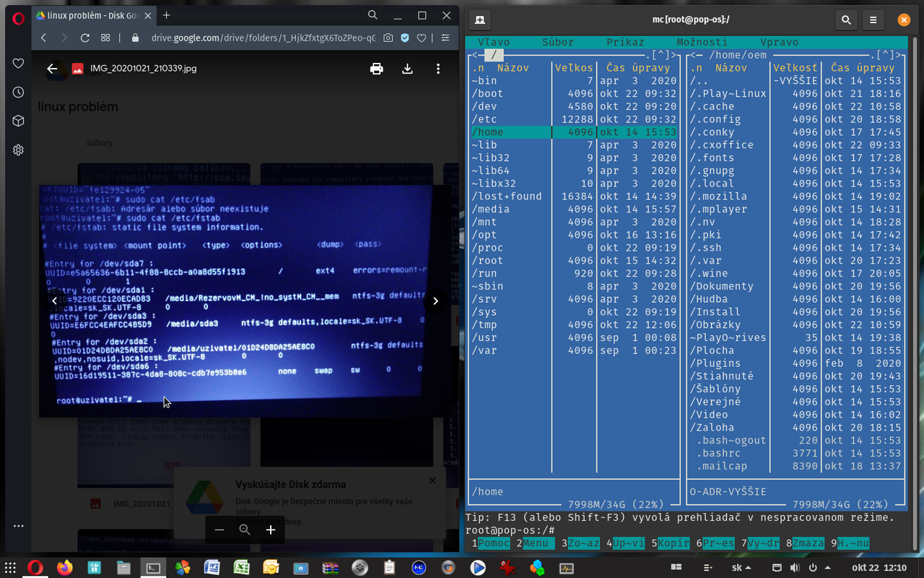Open right panel history dropdown [^]

click(x=884, y=55)
